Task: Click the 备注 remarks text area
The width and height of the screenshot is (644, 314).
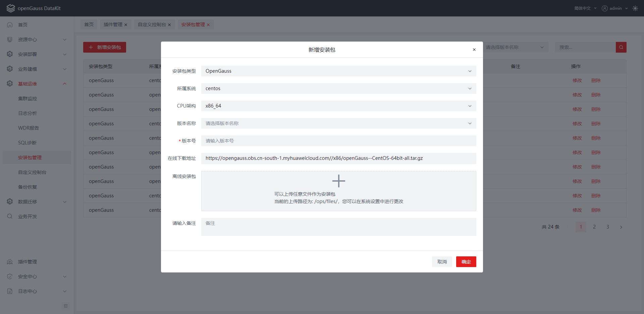Action: point(338,227)
